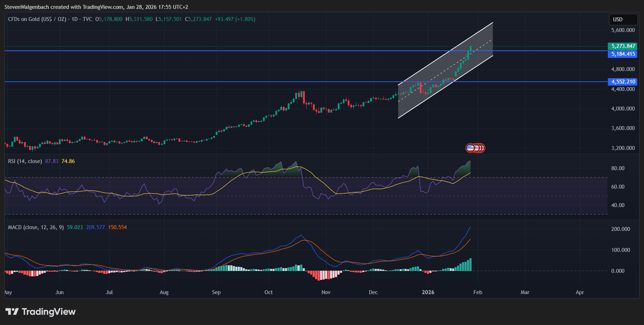The width and height of the screenshot is (644, 325).
Task: Click the orange MACD signal value 150.554
Action: [x=117, y=227]
